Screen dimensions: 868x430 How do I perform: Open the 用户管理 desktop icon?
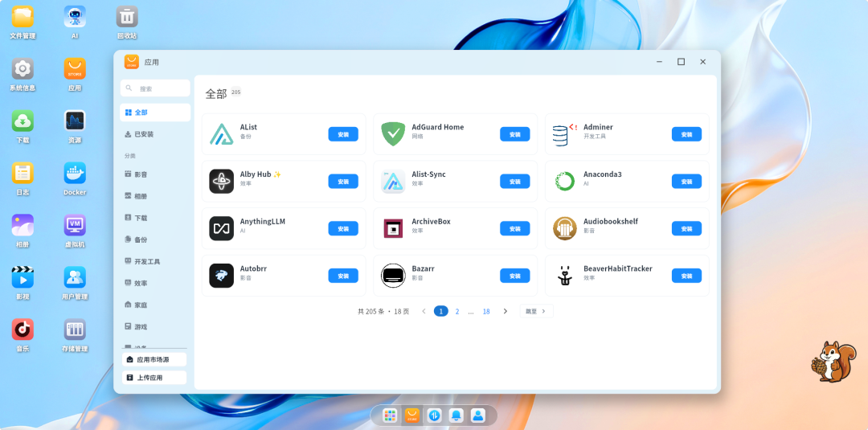pyautogui.click(x=75, y=277)
